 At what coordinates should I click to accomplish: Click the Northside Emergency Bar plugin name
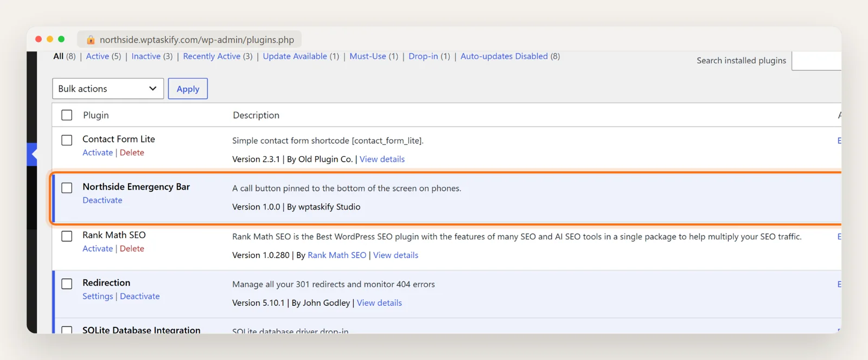click(x=136, y=187)
